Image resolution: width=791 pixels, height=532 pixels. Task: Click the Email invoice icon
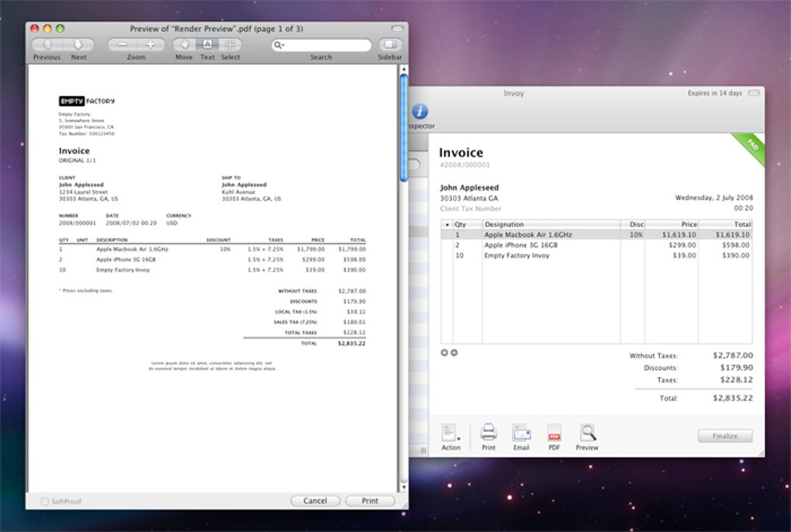pyautogui.click(x=521, y=433)
